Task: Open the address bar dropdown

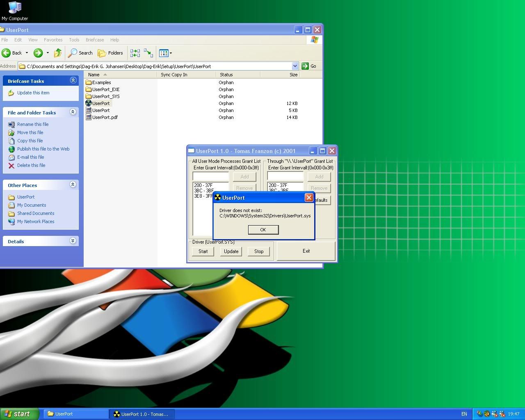Action: tap(295, 66)
